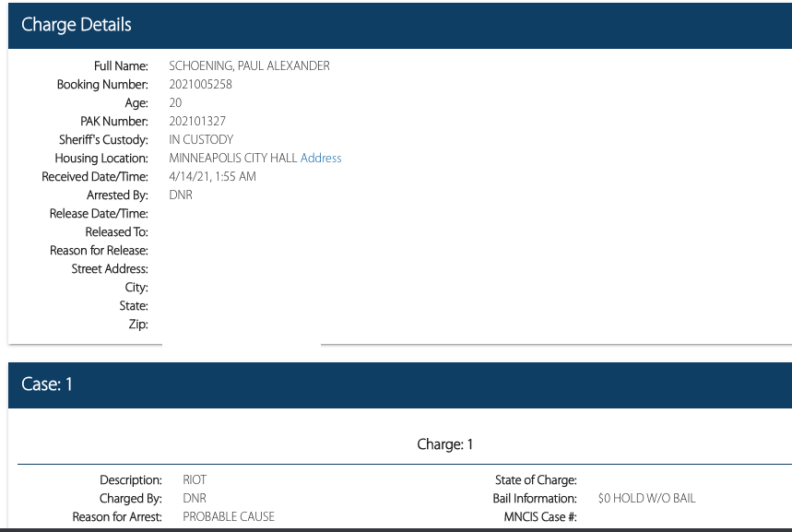Click received date 4/14/21, 1:55 AM

tap(212, 177)
